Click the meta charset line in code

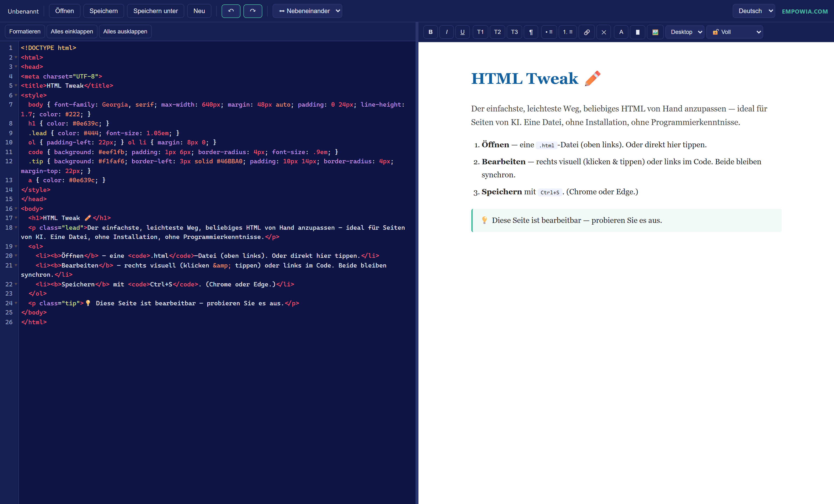(x=61, y=76)
